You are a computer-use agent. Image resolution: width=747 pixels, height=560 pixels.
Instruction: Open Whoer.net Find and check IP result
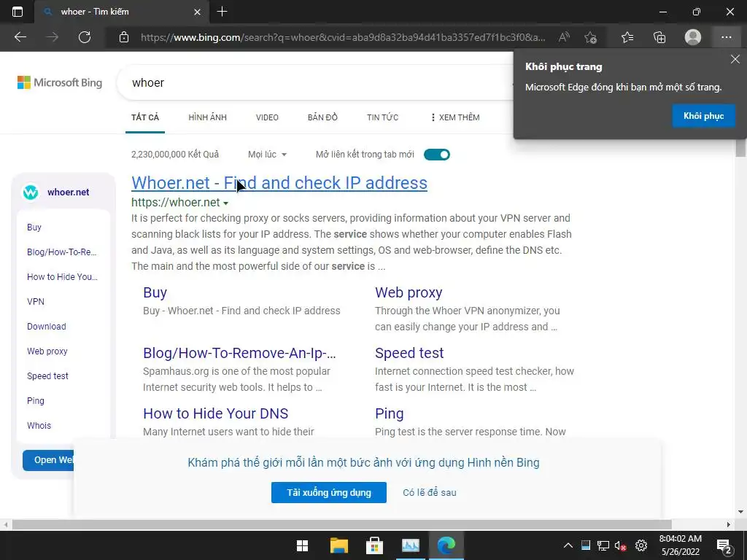click(x=279, y=183)
